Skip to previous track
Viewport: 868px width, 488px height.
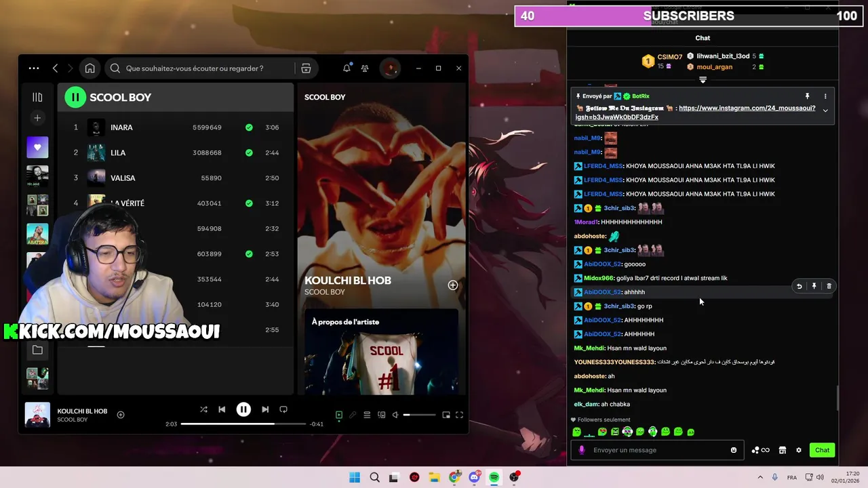click(x=222, y=409)
